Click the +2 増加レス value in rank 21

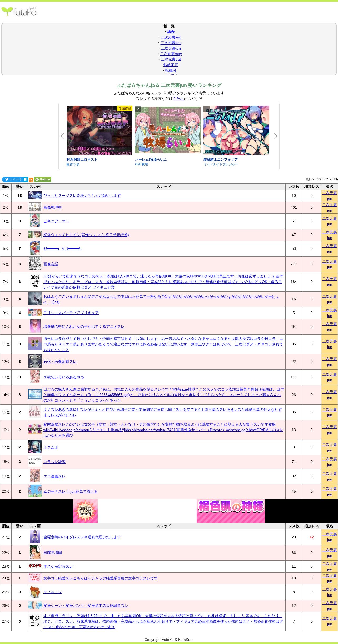(312, 537)
